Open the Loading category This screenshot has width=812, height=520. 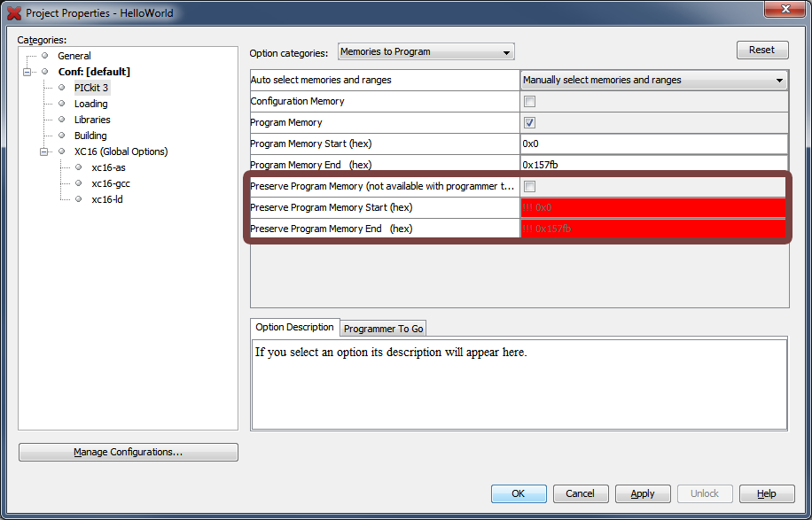coord(90,104)
